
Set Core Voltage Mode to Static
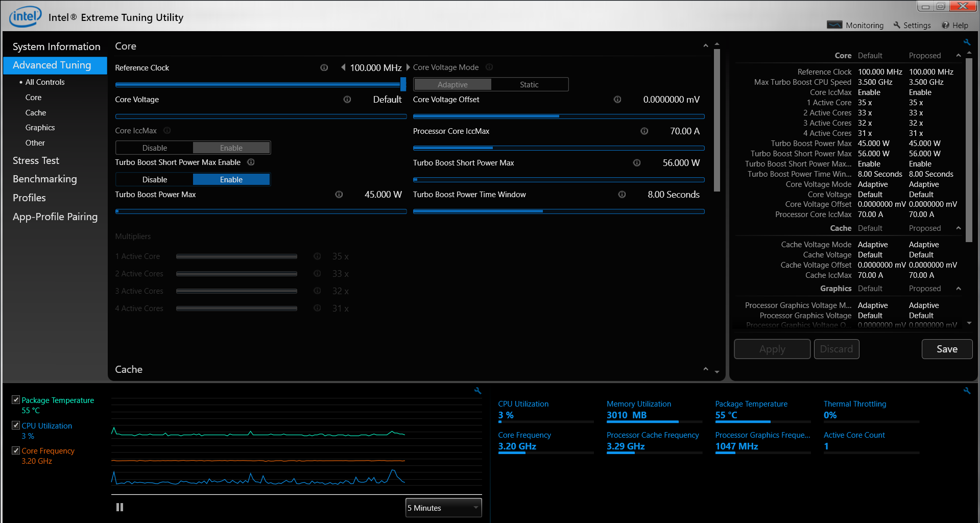pos(529,84)
